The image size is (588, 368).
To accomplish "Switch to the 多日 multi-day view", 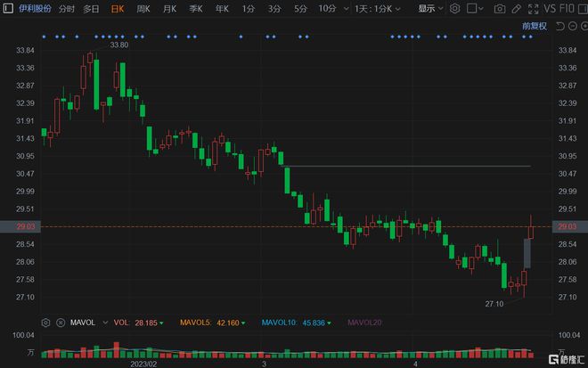I will (x=91, y=9).
